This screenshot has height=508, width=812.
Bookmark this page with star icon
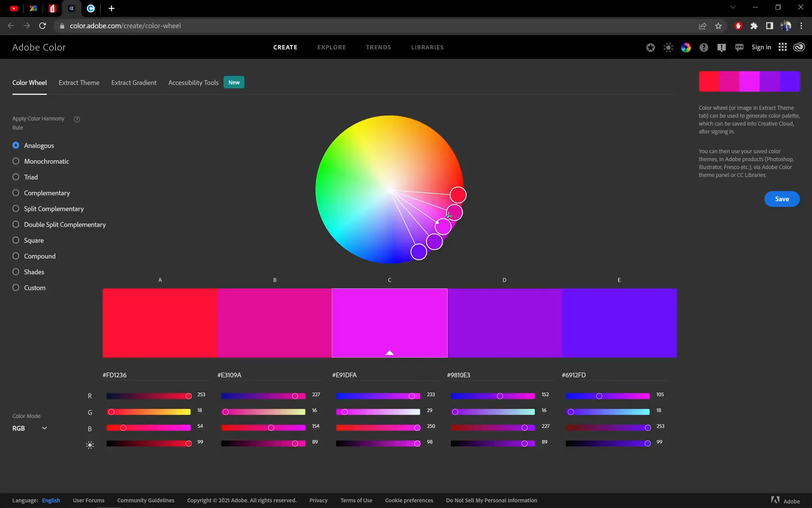718,26
